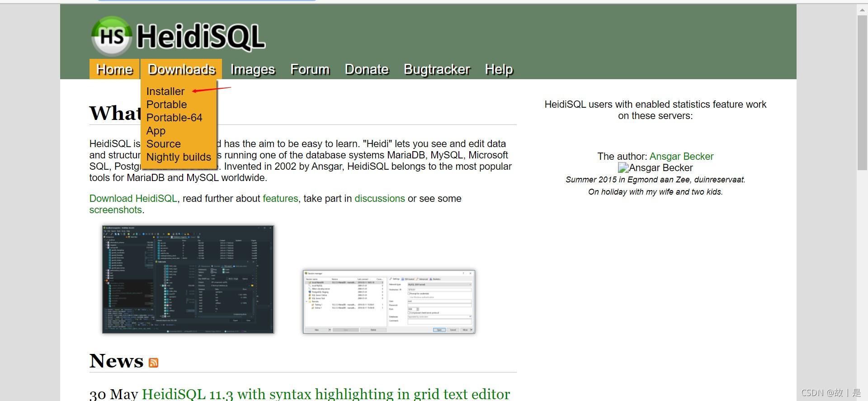Open Nightly builds in the Downloads dropdown
The image size is (868, 401).
[x=179, y=157]
